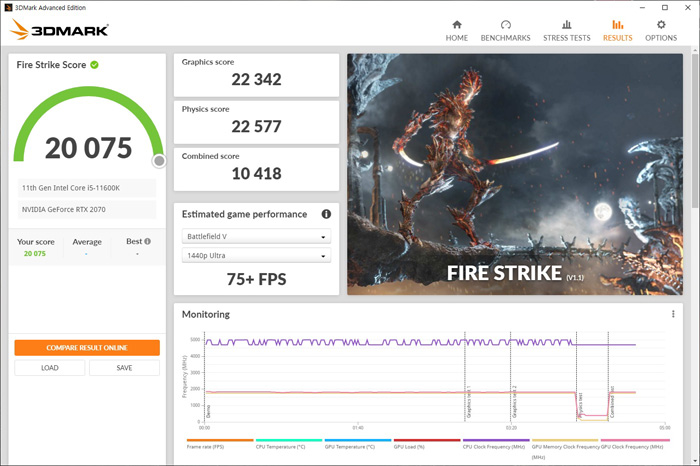
Task: Click the vertical scrollbar thumb
Action: pos(695,129)
